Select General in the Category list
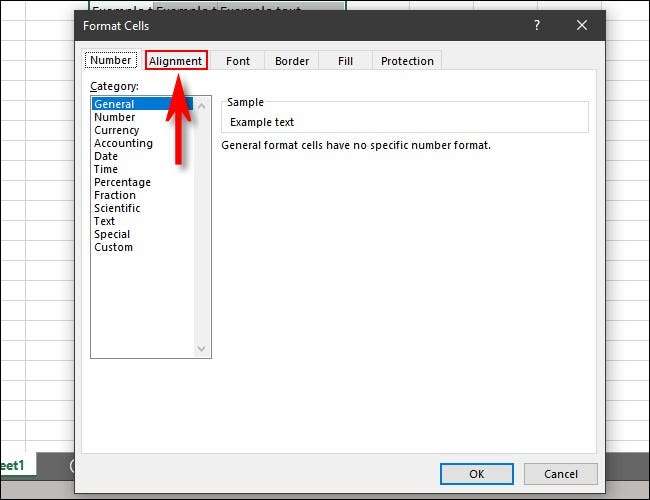The image size is (650, 500). [142, 104]
